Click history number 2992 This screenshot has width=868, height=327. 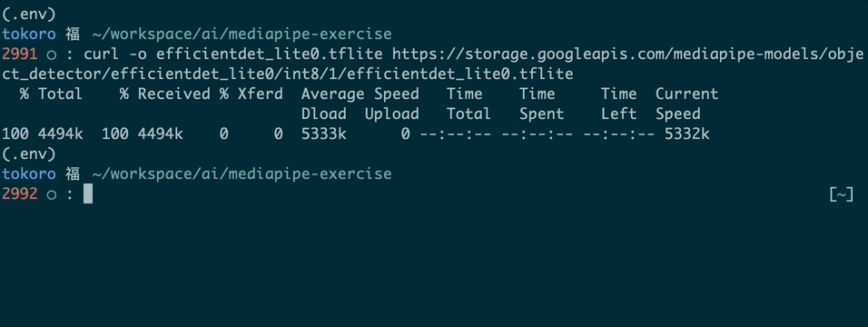coord(20,194)
